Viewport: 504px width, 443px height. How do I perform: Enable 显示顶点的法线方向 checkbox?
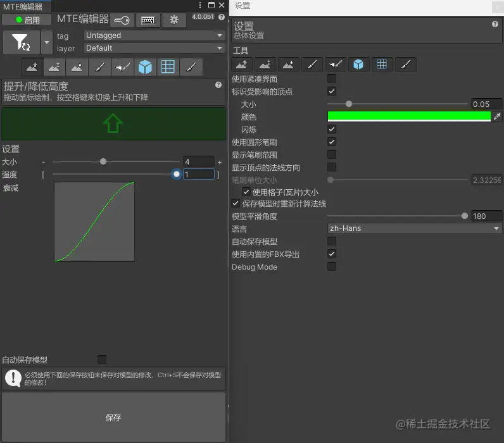[x=332, y=167]
